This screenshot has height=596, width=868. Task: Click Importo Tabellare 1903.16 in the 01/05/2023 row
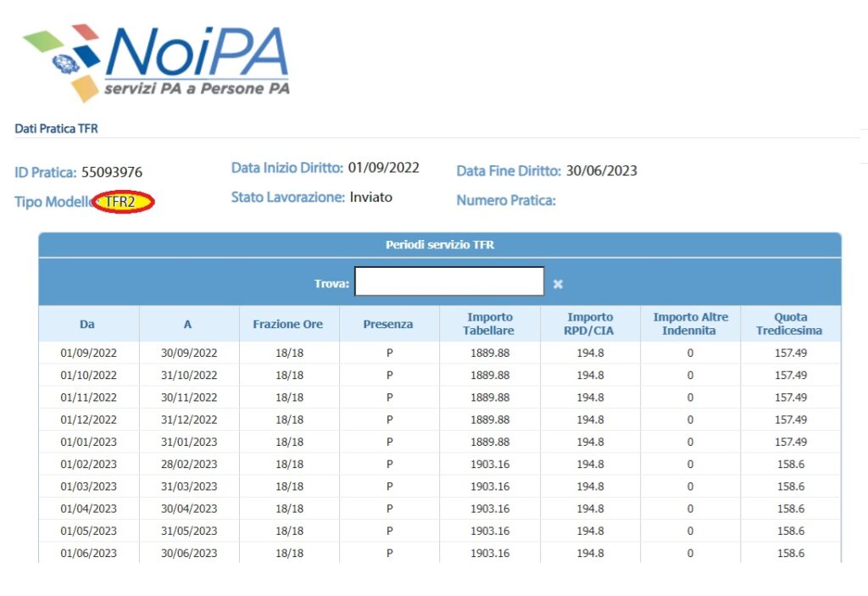[490, 531]
